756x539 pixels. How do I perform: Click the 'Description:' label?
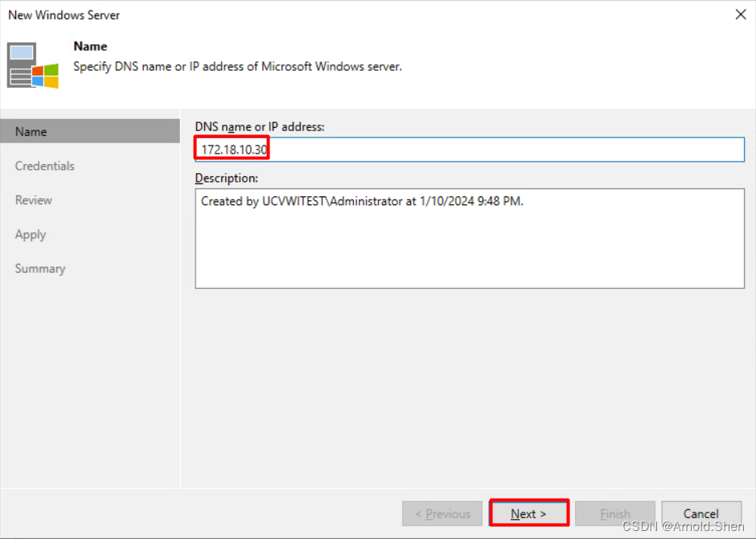point(226,178)
